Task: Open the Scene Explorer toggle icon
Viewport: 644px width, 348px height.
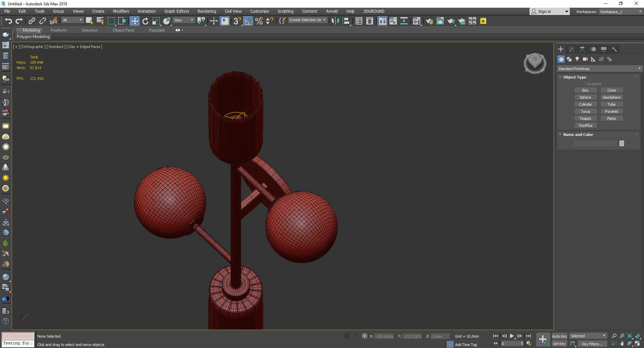Action: pyautogui.click(x=359, y=21)
